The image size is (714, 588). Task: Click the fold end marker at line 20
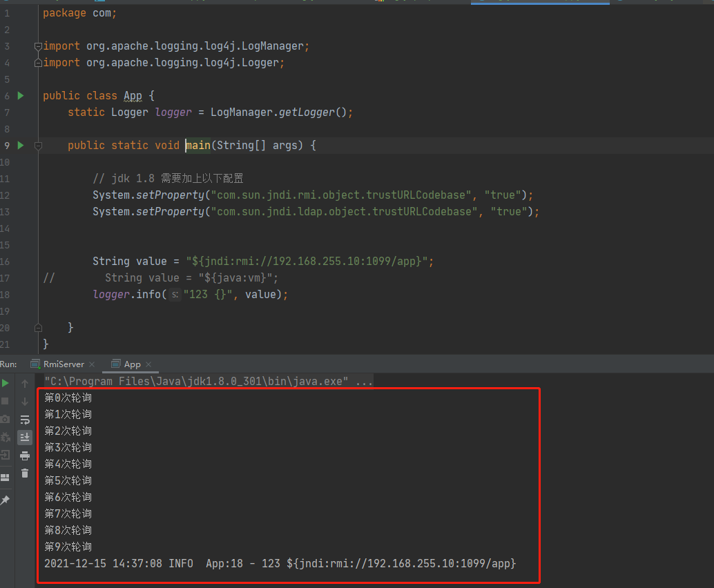coord(38,328)
